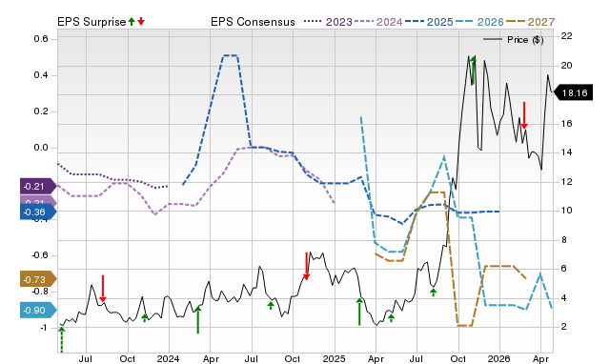Click the red down arrow beside EPS Surprise

pyautogui.click(x=141, y=22)
